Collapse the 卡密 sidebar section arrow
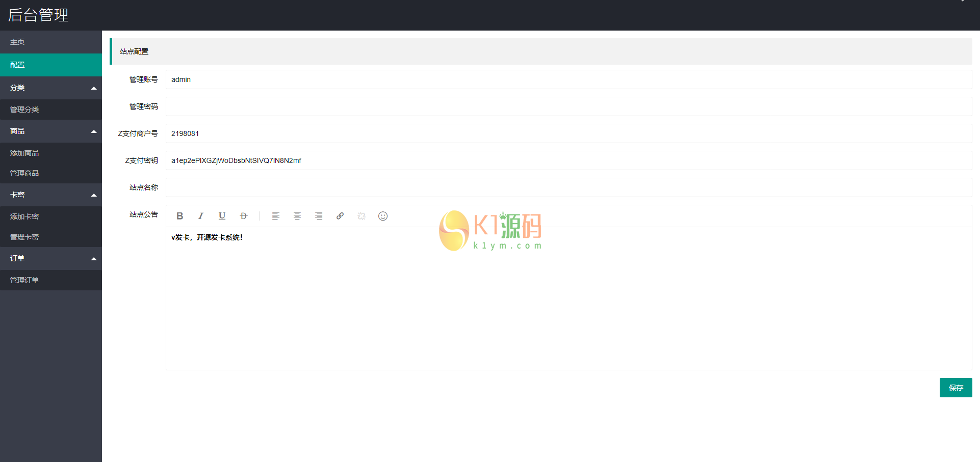This screenshot has width=980, height=462. [94, 195]
